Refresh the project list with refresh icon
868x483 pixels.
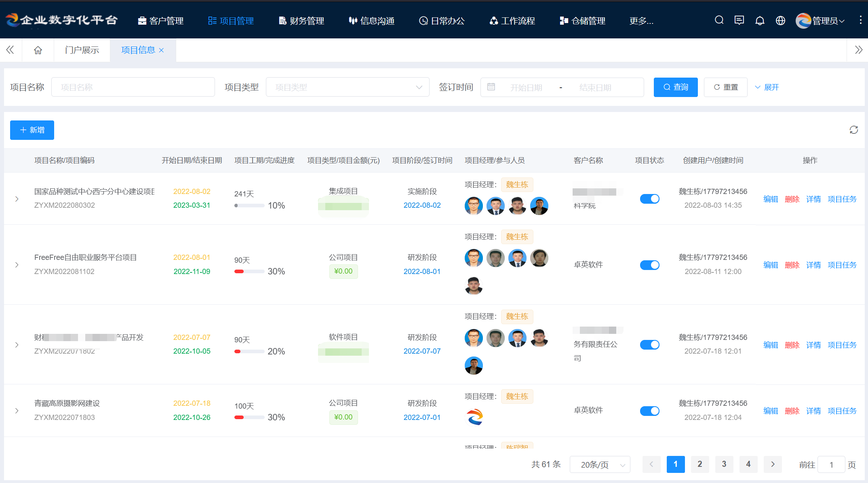854,130
